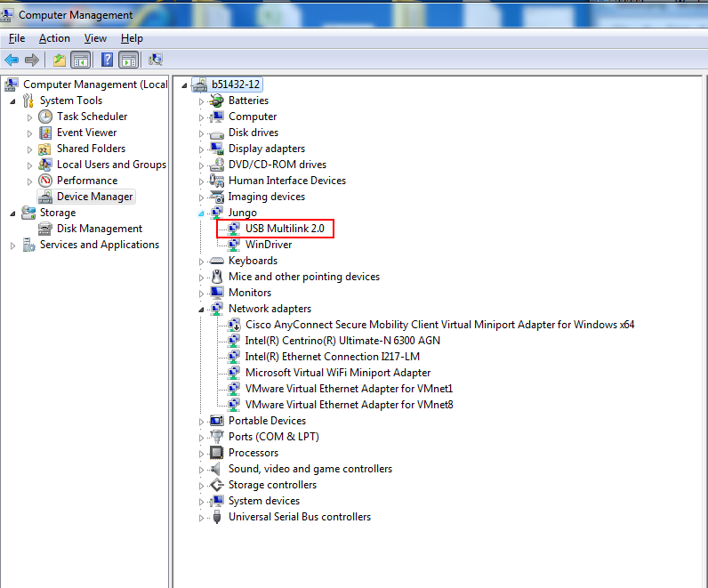Toggle the Show/Hide Console Tree icon
This screenshot has height=588, width=708.
pyautogui.click(x=81, y=60)
